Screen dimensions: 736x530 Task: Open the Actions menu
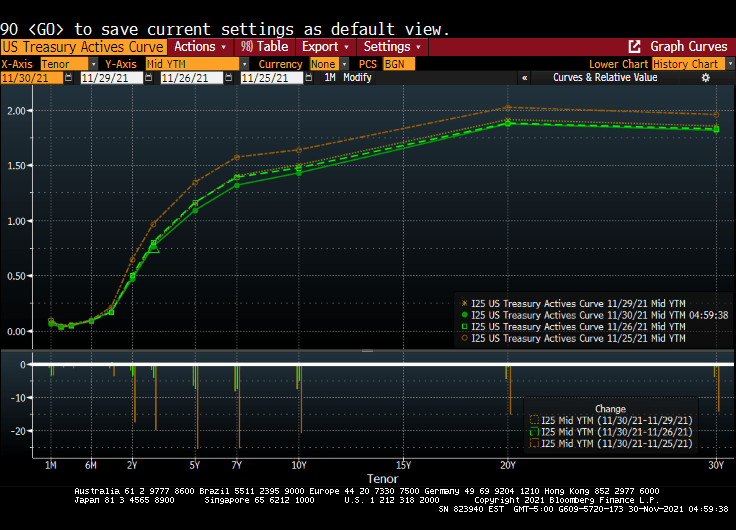[x=200, y=47]
